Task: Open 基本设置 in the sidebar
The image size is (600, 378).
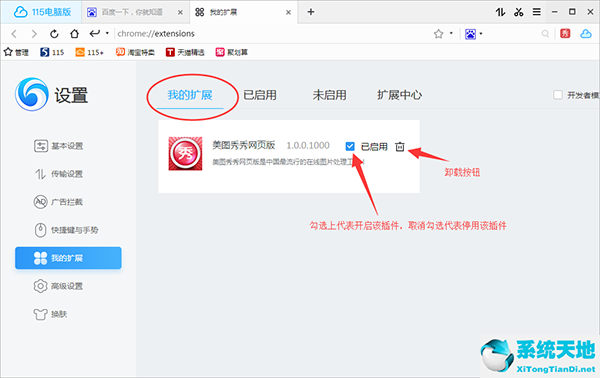Action: coord(58,146)
